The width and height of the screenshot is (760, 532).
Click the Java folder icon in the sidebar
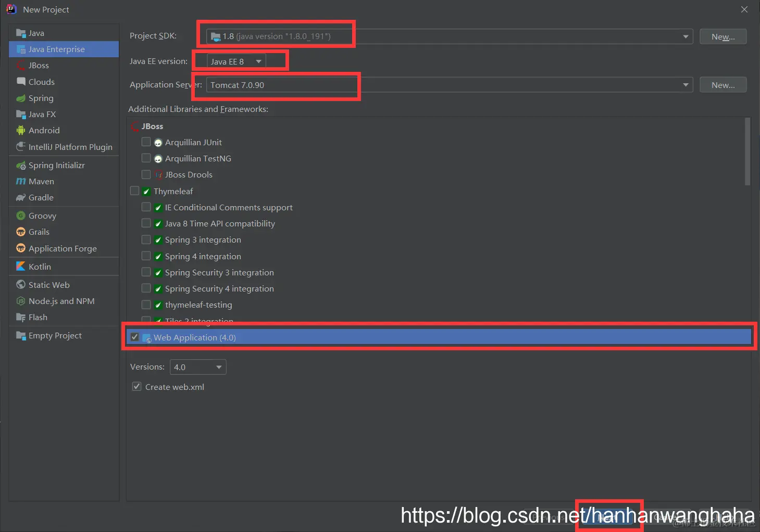[x=21, y=33]
